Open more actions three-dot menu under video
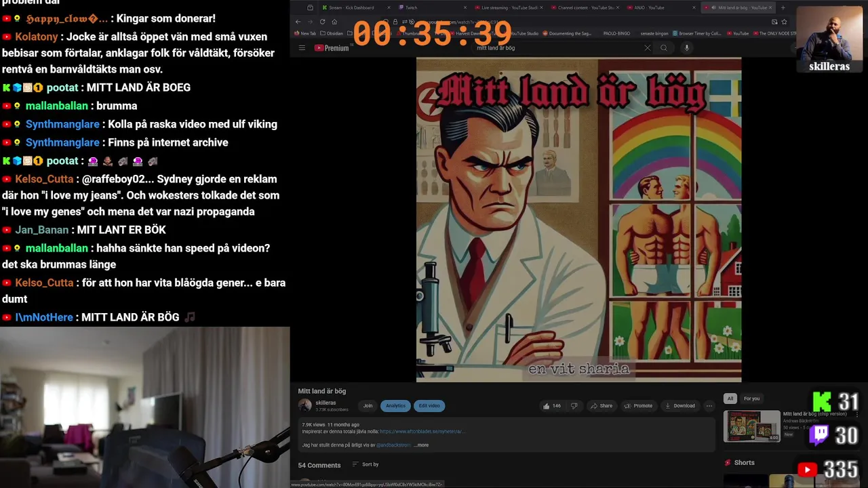The height and width of the screenshot is (488, 868). click(x=709, y=406)
